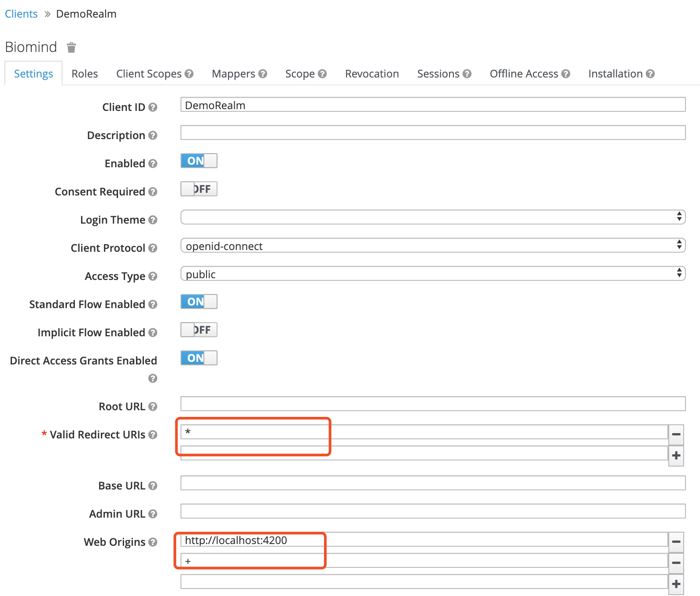
Task: Click the help icon beside Valid Redirect URIs
Action: (153, 435)
